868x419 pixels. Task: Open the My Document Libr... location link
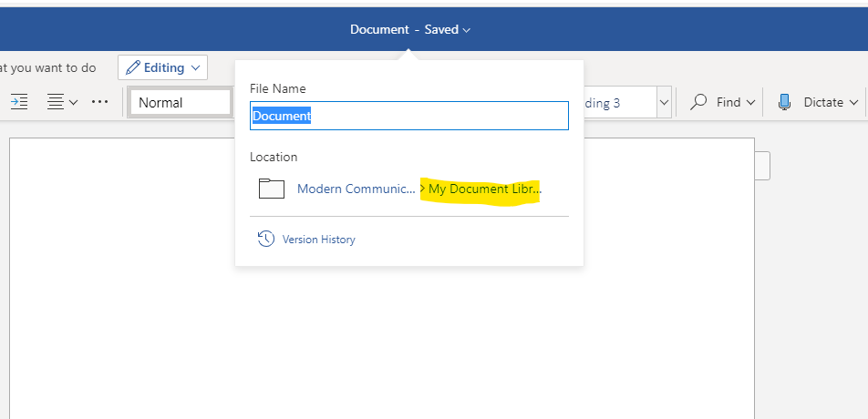pos(484,189)
